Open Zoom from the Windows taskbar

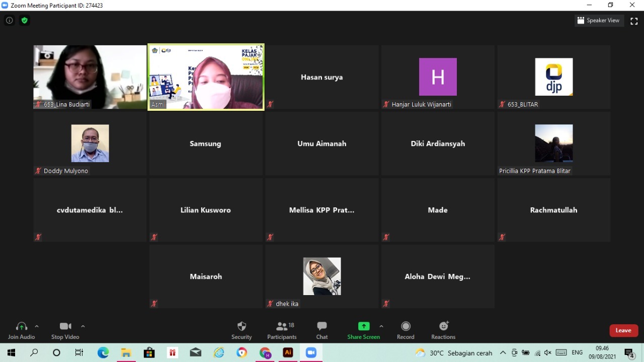(311, 352)
